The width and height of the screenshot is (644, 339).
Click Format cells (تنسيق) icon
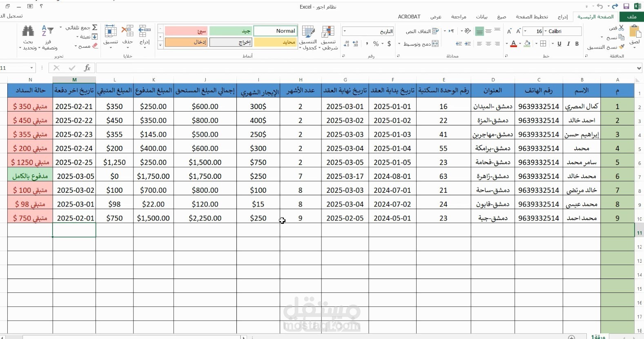[111, 31]
